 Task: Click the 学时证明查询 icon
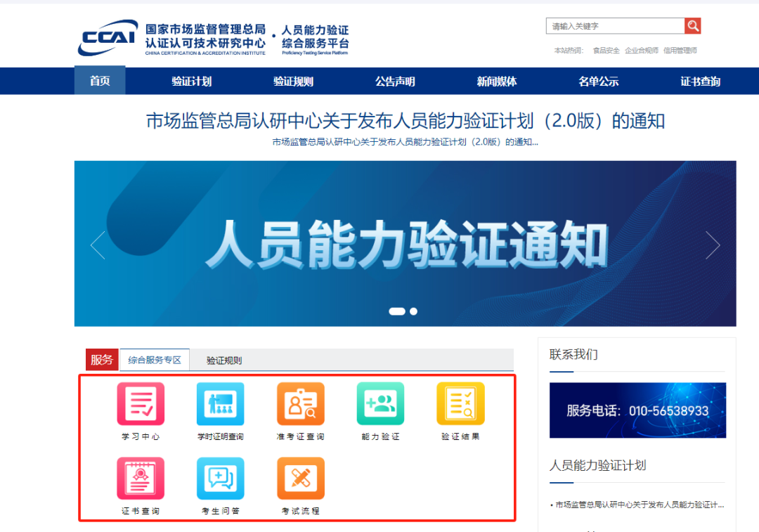tap(220, 403)
